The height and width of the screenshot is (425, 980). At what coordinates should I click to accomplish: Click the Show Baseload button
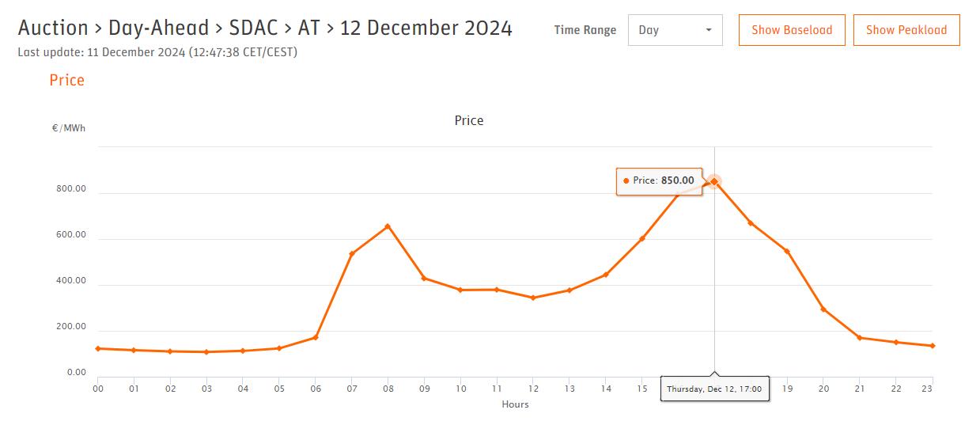point(792,30)
